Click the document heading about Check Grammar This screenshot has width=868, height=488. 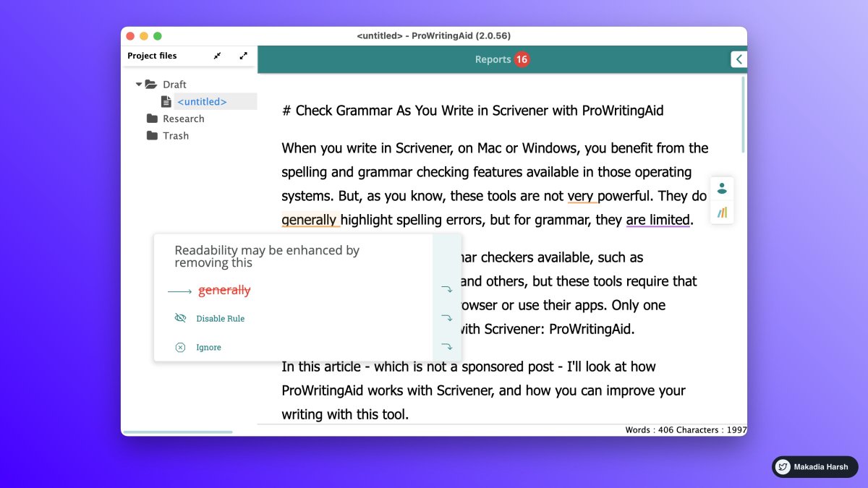[472, 111]
